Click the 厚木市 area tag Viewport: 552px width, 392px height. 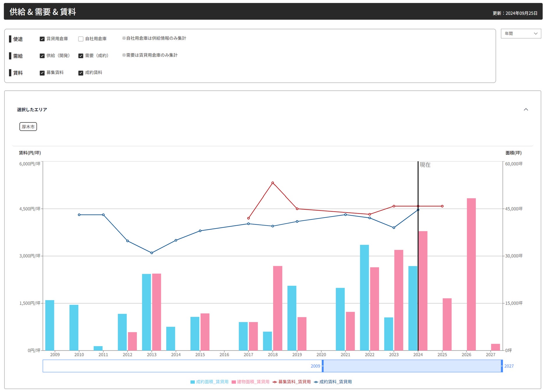click(x=28, y=127)
